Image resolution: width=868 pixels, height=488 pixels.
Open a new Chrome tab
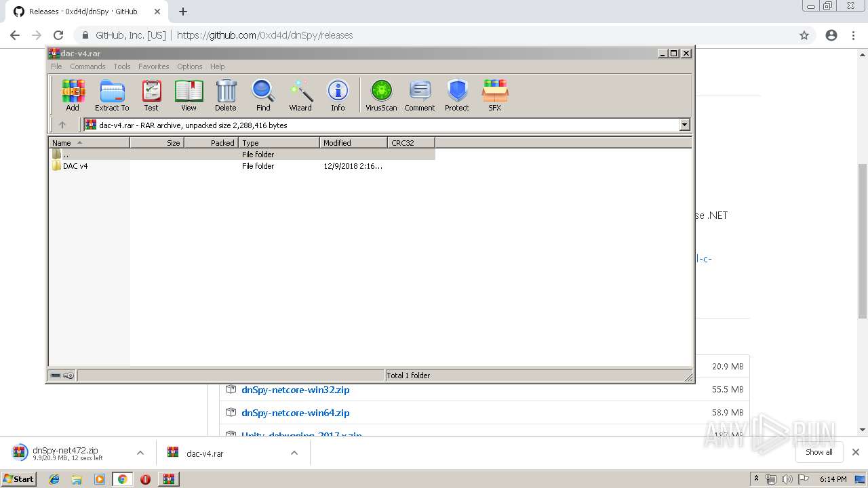tap(182, 12)
